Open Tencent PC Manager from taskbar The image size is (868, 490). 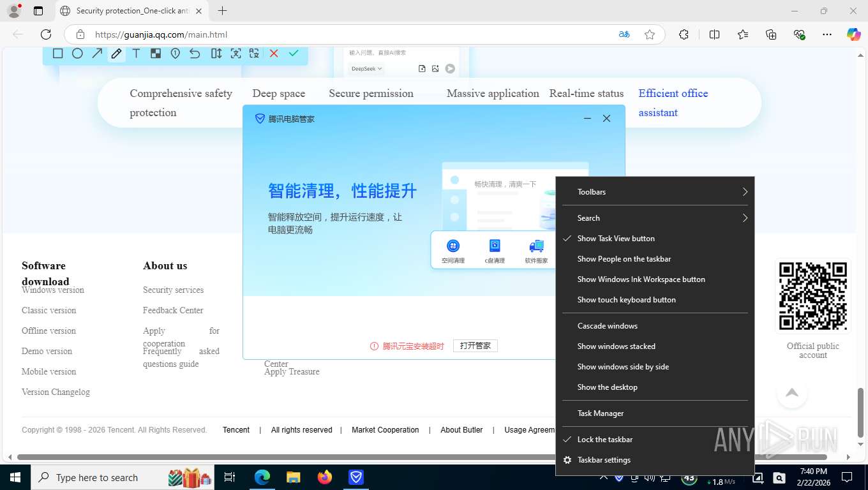tap(355, 477)
